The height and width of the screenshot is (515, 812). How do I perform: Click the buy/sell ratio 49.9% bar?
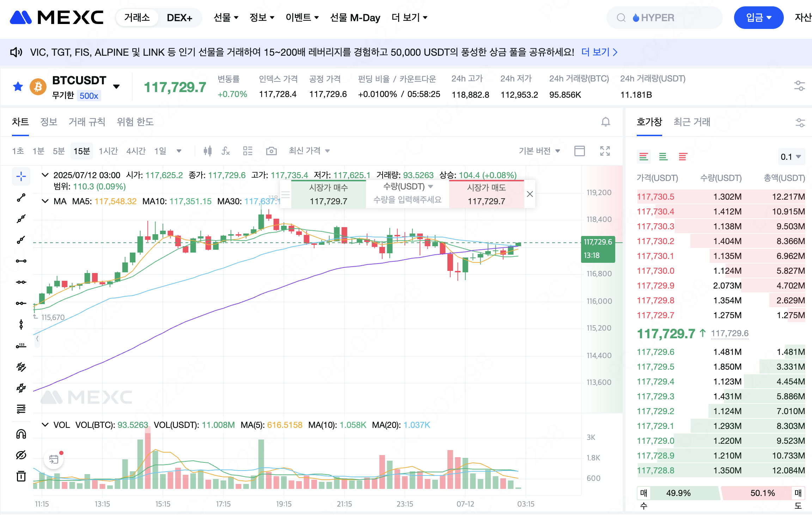point(678,493)
